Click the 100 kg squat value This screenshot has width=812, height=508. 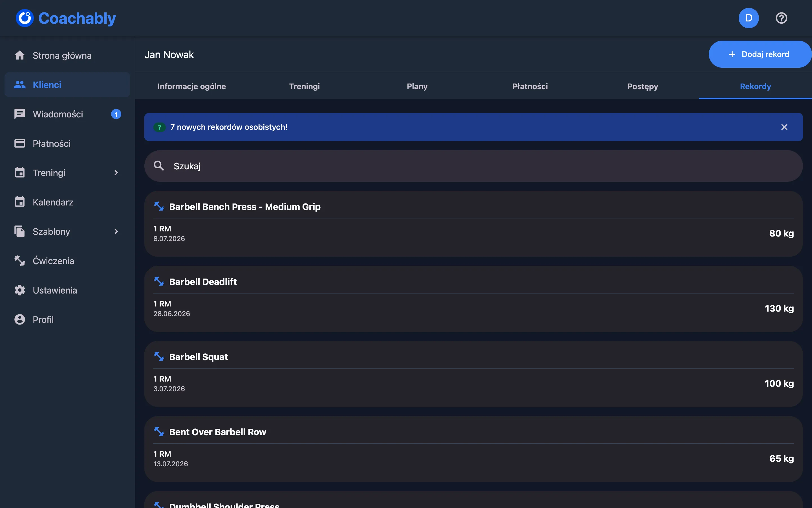779,383
